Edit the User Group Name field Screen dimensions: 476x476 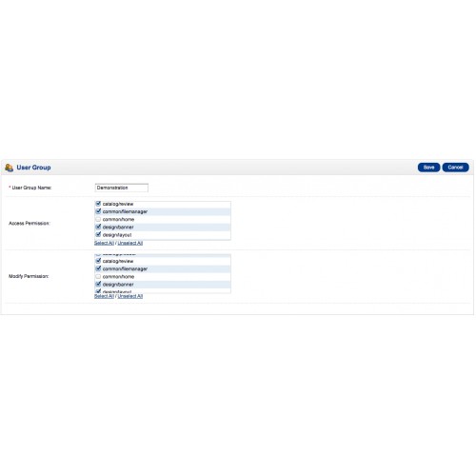pyautogui.click(x=122, y=188)
